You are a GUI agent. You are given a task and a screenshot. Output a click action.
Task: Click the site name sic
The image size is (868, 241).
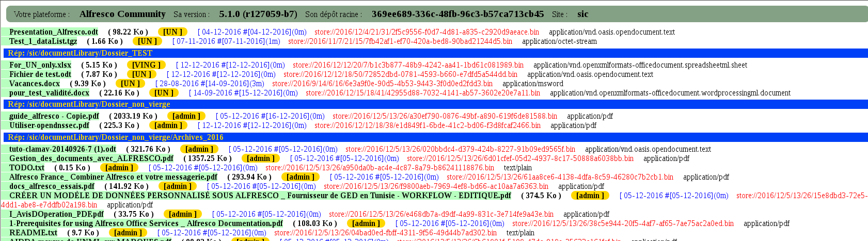(x=583, y=14)
